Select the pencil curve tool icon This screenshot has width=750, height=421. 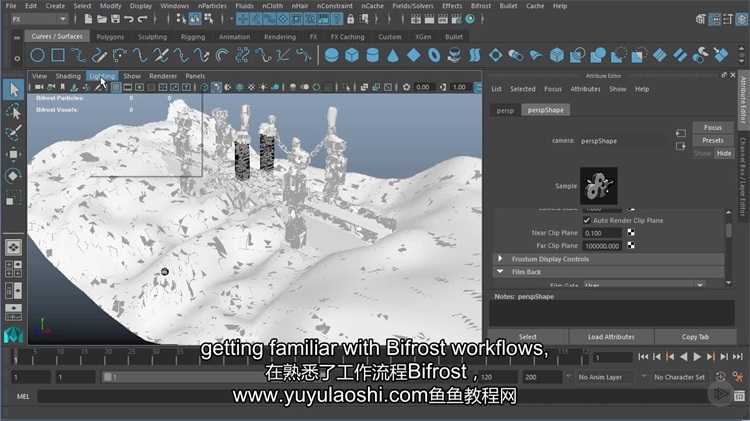point(99,55)
